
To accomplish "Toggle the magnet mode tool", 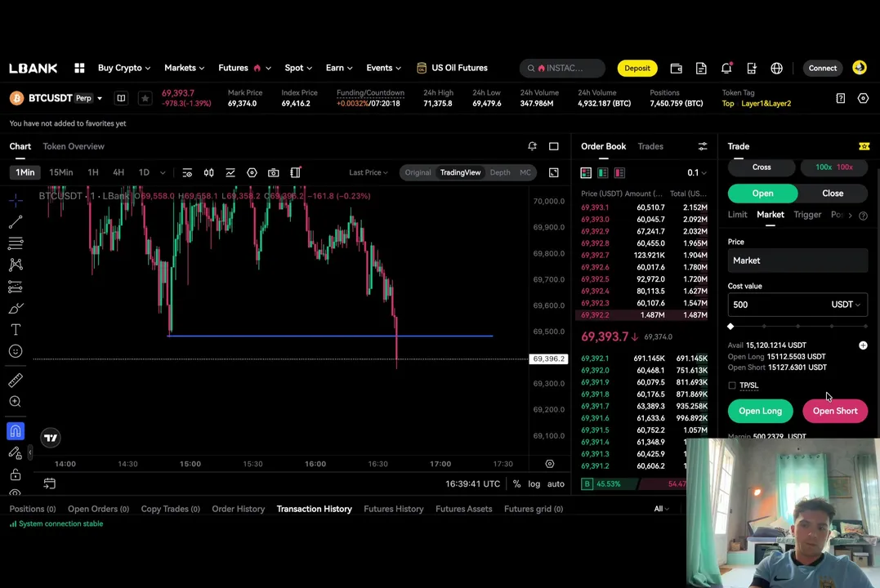I will click(16, 431).
